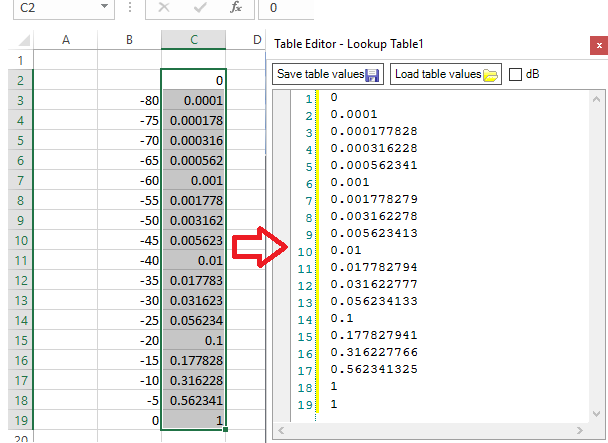This screenshot has height=443, width=608.
Task: Select cell with value -30
Action: (x=129, y=301)
